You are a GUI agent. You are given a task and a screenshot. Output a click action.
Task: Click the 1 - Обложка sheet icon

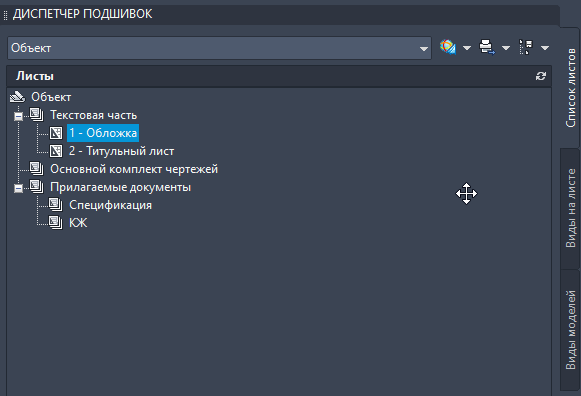click(56, 133)
